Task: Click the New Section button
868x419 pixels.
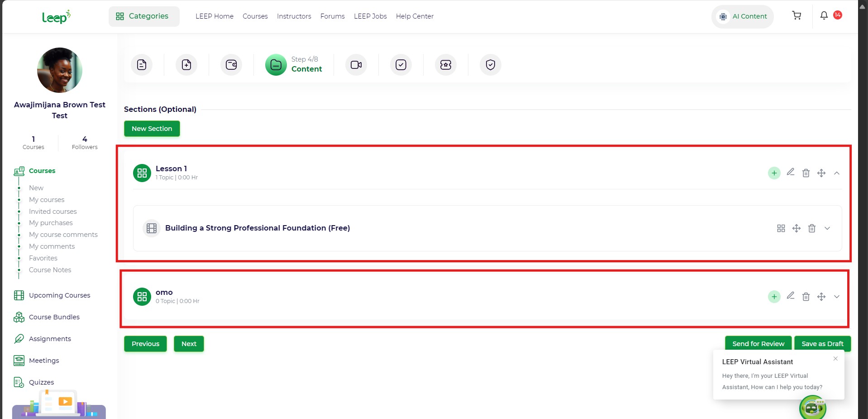Action: 152,129
